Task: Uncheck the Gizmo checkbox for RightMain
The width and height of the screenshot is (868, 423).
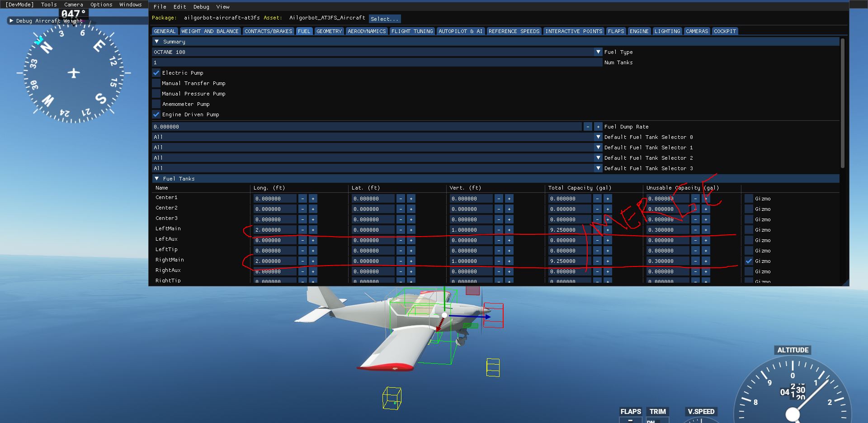Action: 749,261
